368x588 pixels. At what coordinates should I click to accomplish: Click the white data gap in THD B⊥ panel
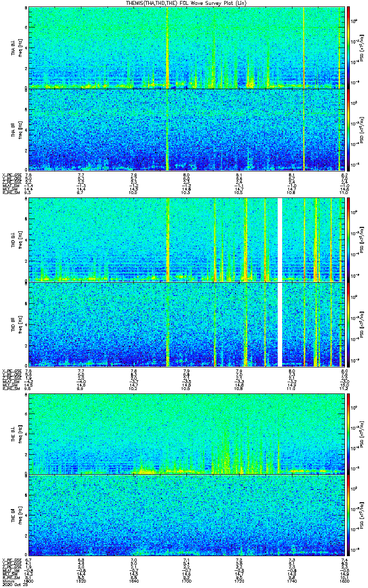(x=281, y=239)
